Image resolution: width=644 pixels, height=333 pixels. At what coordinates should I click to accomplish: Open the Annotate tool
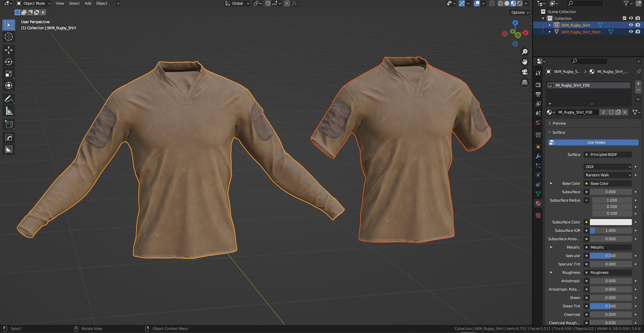point(8,99)
